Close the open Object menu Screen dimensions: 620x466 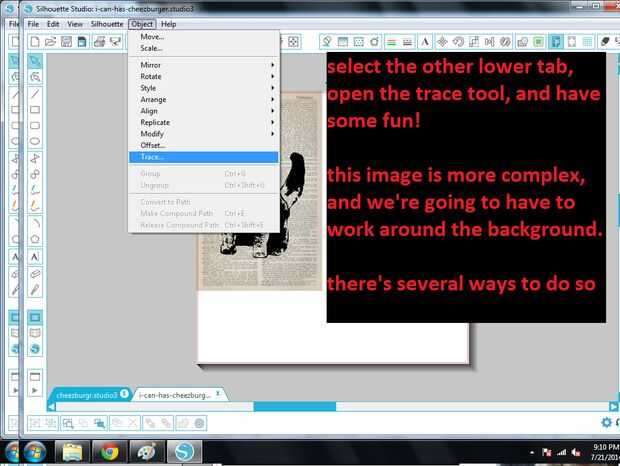[142, 24]
